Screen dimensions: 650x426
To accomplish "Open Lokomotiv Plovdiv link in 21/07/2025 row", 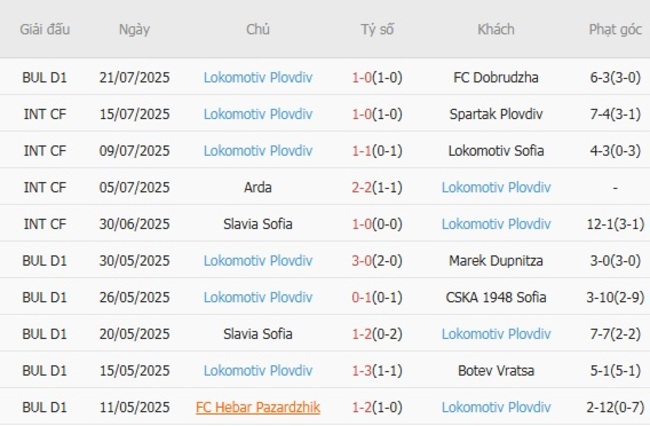I will tap(258, 76).
